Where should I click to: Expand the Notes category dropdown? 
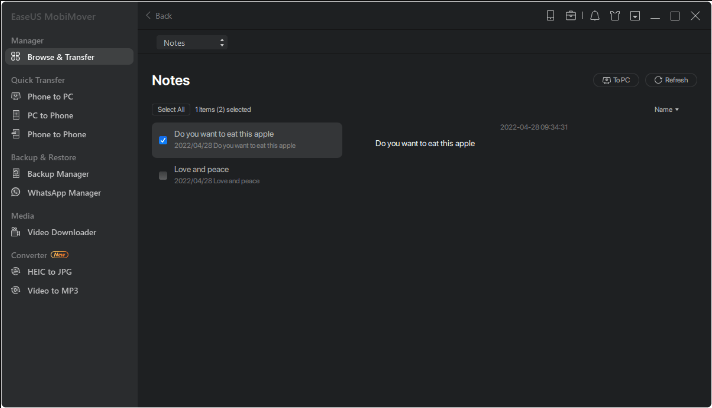click(192, 43)
